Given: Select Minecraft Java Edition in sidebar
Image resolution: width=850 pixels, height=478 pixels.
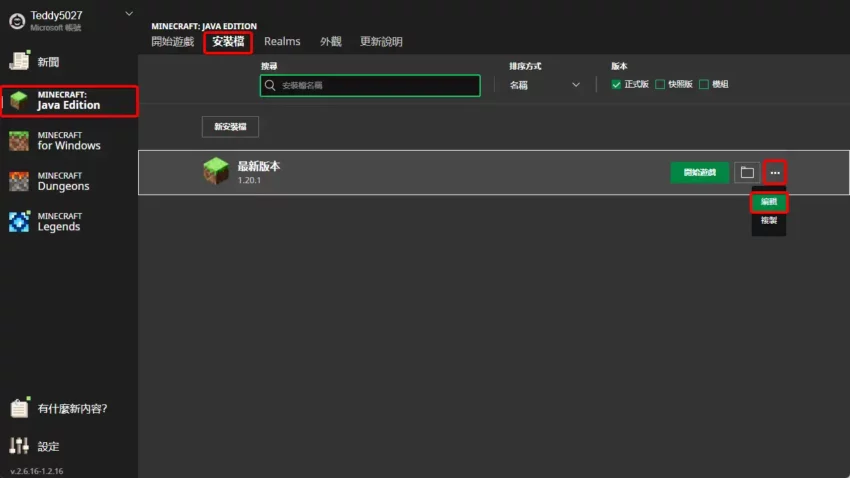Looking at the screenshot, I should [x=69, y=101].
